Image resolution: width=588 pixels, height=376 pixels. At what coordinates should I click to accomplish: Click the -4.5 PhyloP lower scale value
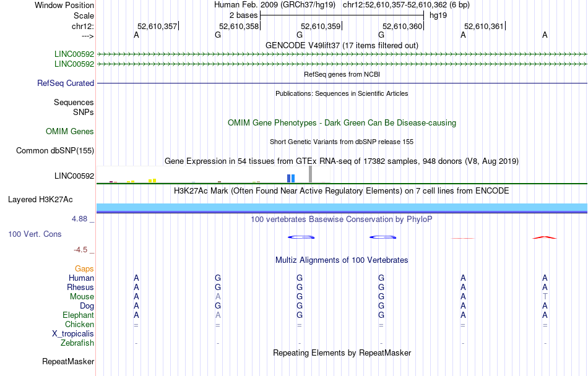tap(80, 250)
